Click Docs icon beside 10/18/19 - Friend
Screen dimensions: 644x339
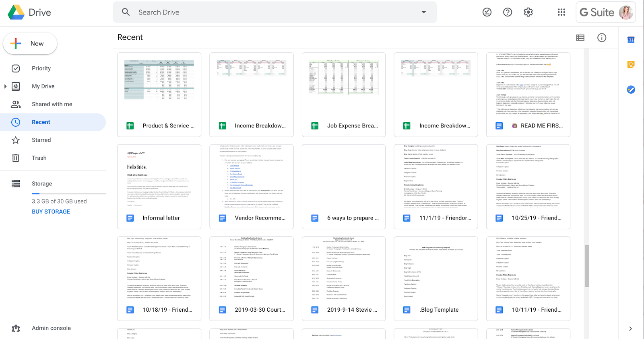[x=130, y=310]
